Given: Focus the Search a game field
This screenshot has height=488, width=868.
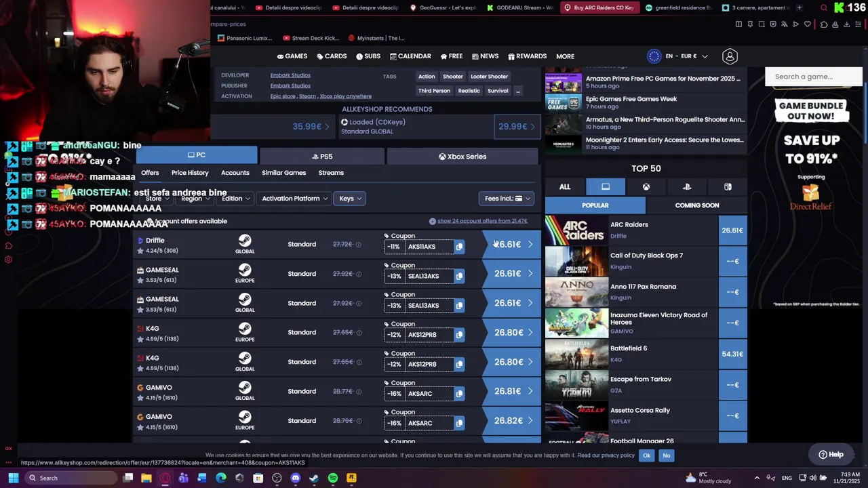Looking at the screenshot, I should click(814, 77).
